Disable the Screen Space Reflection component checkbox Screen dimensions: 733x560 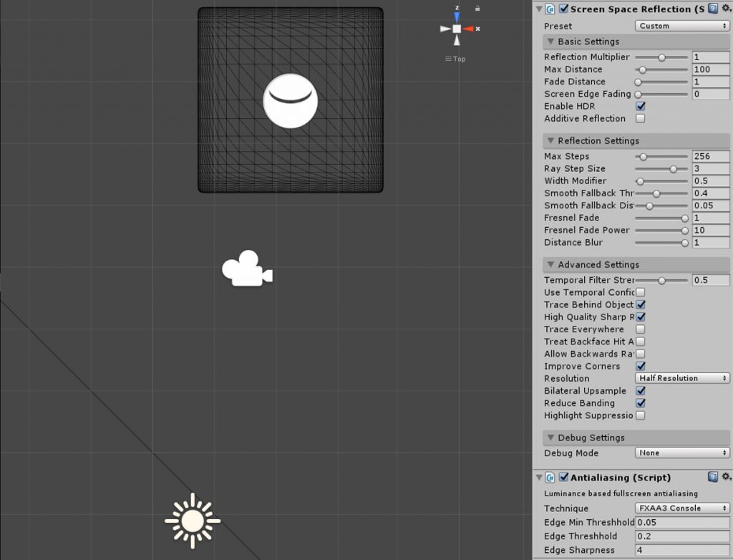pyautogui.click(x=563, y=9)
